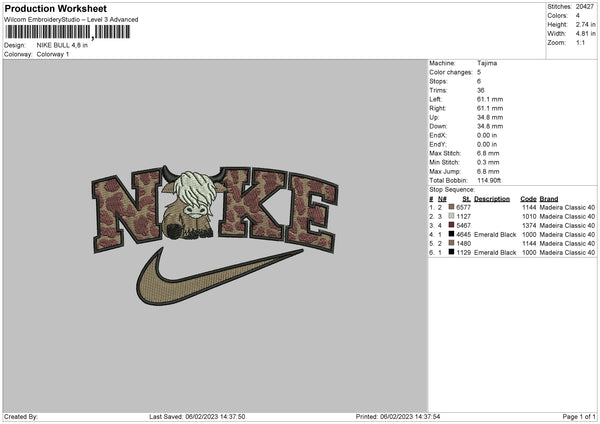Click the leopard-print letter N

(127, 212)
